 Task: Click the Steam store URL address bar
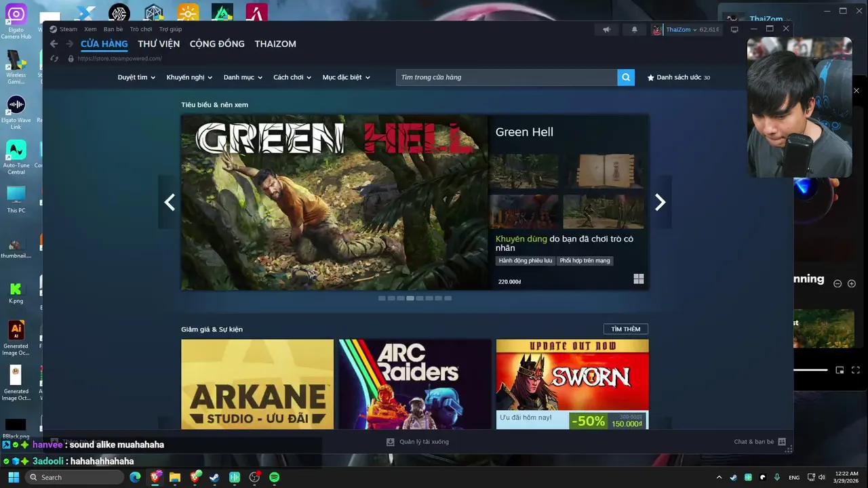[119, 59]
